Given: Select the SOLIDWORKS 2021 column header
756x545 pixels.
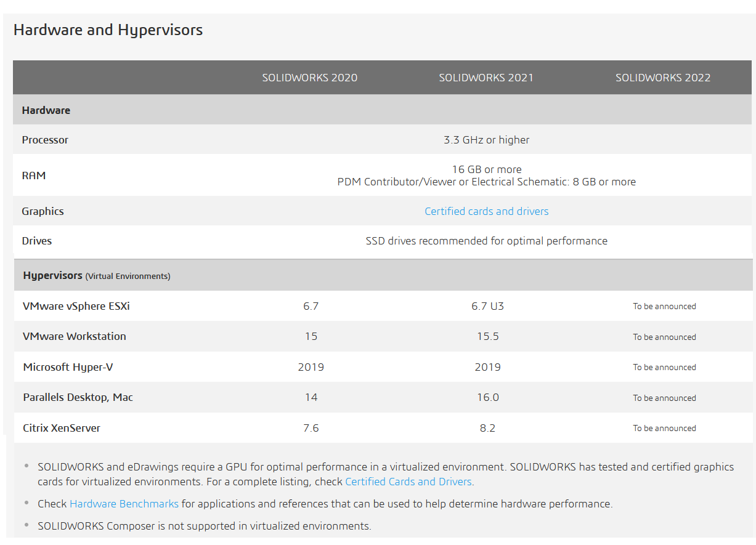Looking at the screenshot, I should pyautogui.click(x=486, y=78).
